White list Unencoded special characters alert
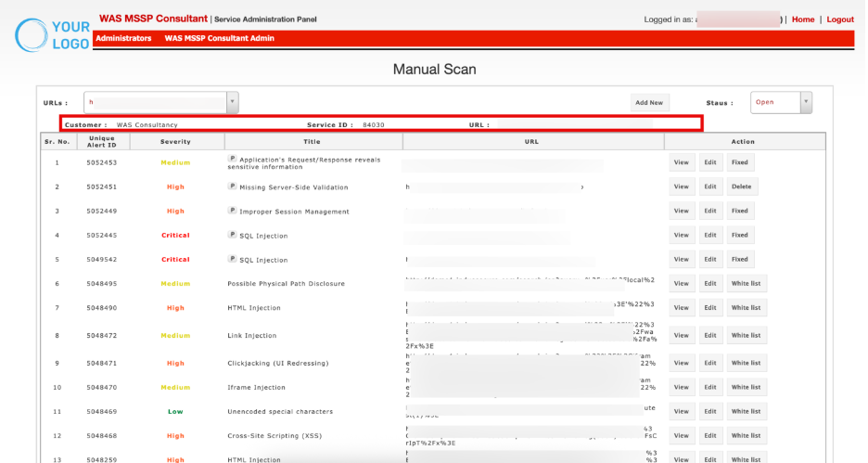 point(747,411)
